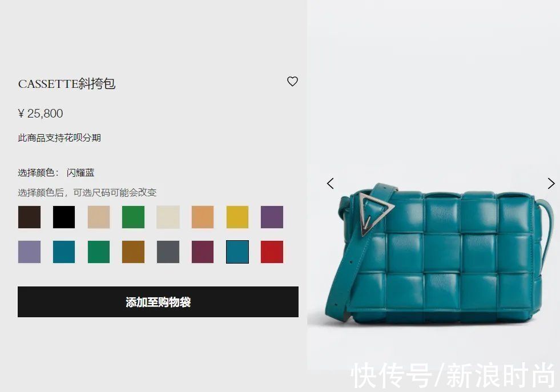
Task: Choose the burgundy wine color swatch
Action: [x=203, y=252]
